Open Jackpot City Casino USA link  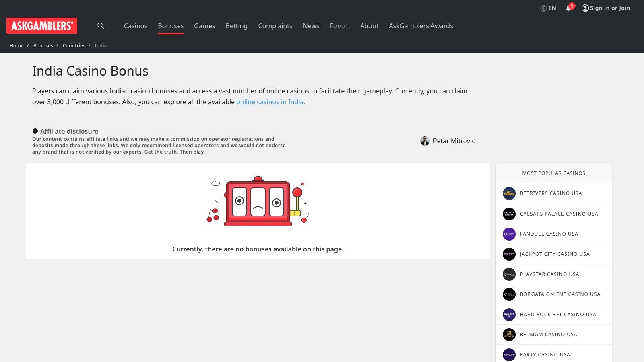click(x=555, y=254)
